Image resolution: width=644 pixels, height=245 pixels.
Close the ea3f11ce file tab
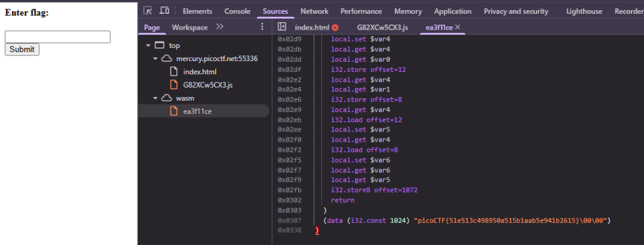458,27
